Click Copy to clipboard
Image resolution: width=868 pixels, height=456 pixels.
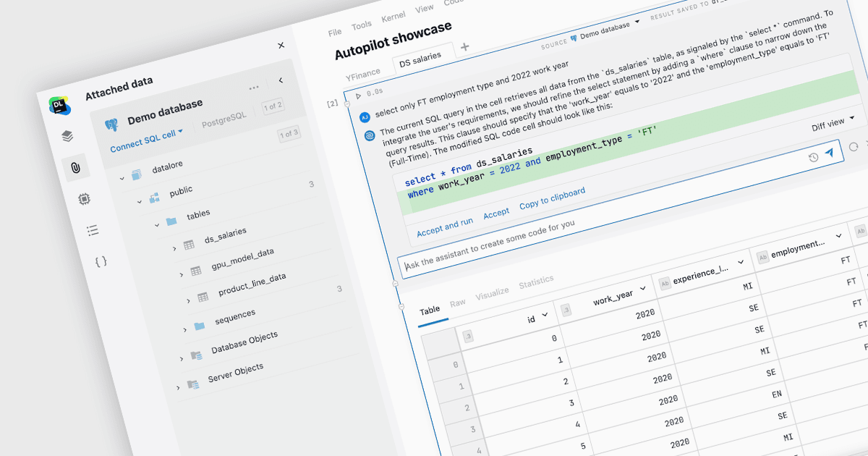553,200
